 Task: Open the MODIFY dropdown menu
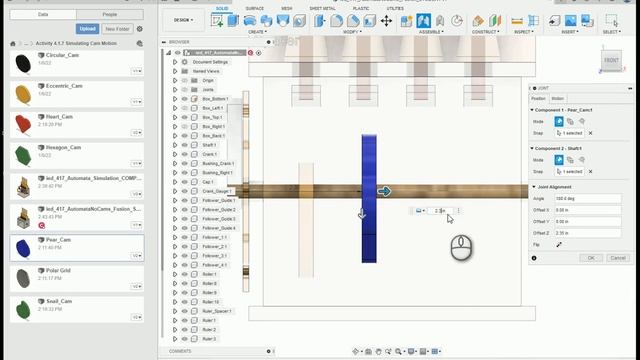click(x=352, y=32)
